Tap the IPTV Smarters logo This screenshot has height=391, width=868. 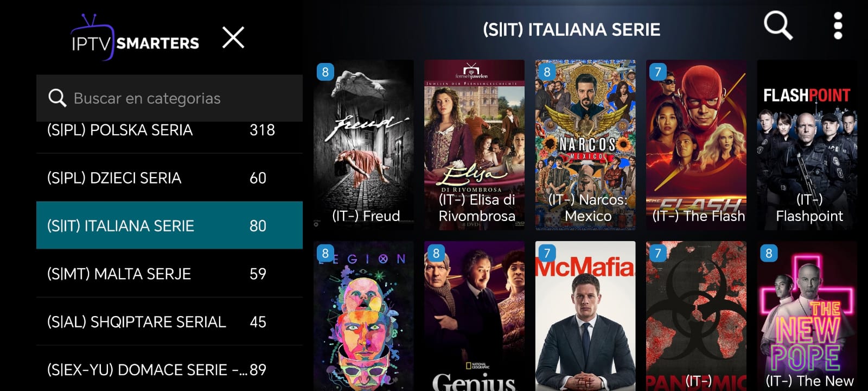point(135,37)
